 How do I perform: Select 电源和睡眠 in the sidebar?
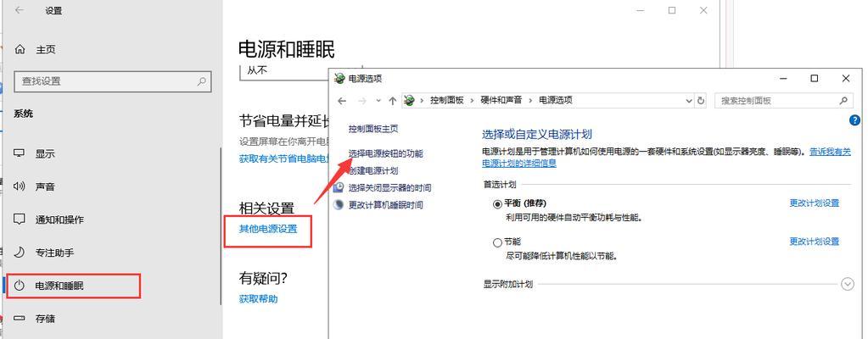(x=59, y=286)
